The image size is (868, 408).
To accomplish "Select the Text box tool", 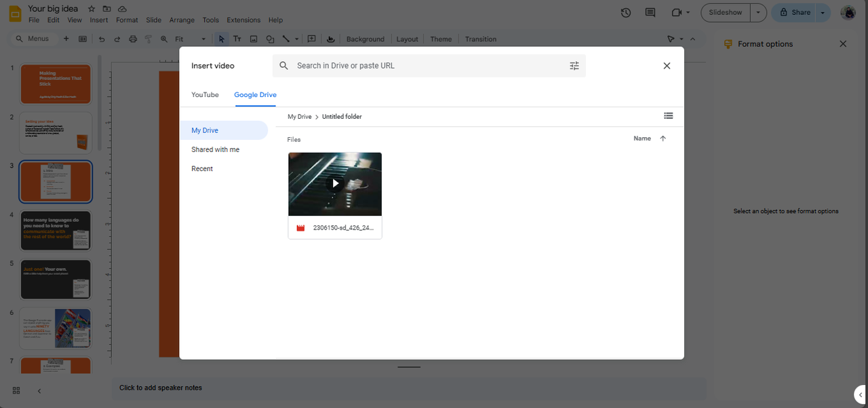I will pos(237,39).
